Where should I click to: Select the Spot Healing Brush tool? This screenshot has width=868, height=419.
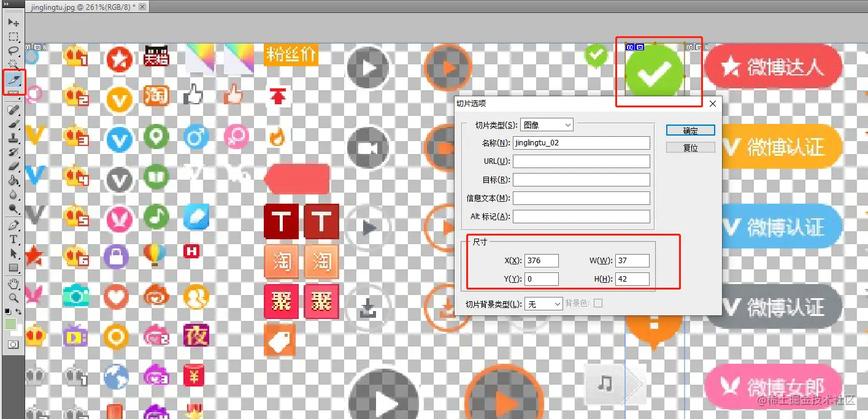[13, 110]
